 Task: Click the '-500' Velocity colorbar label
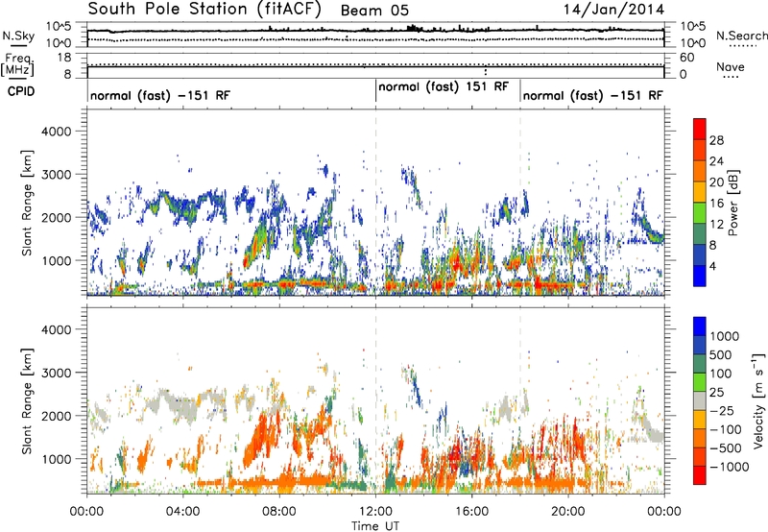coord(726,448)
